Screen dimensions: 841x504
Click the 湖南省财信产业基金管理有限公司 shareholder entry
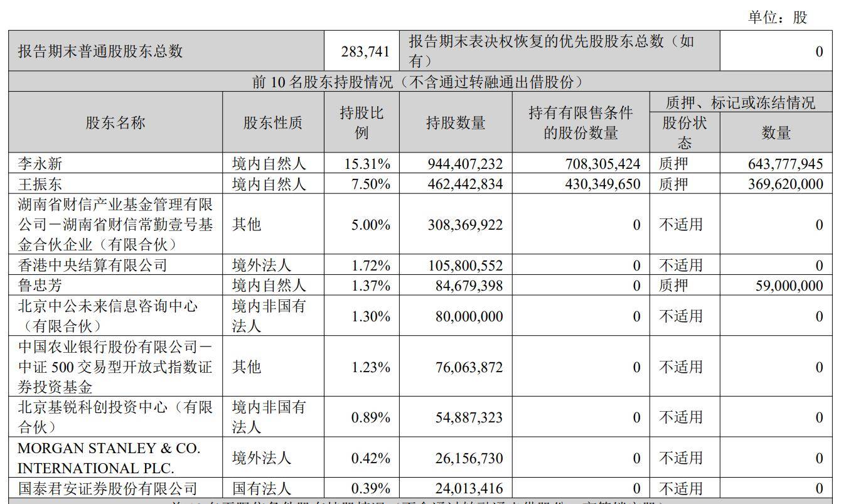point(115,224)
